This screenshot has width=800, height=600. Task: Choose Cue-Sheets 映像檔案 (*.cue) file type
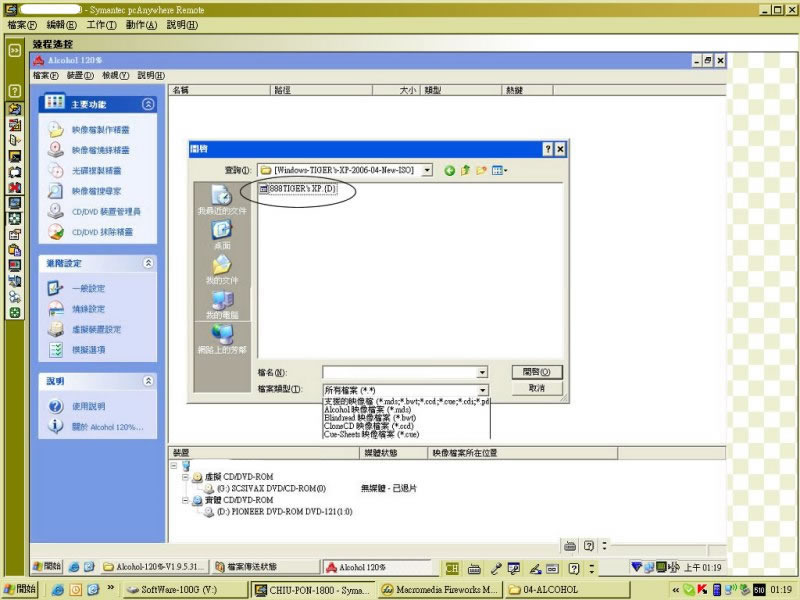point(371,435)
